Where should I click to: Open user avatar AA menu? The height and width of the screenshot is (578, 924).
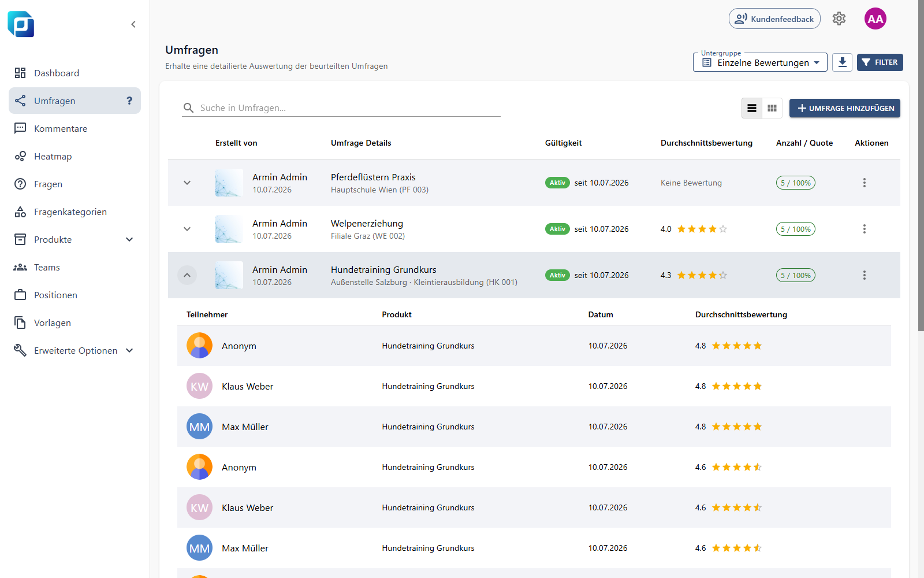pyautogui.click(x=875, y=18)
